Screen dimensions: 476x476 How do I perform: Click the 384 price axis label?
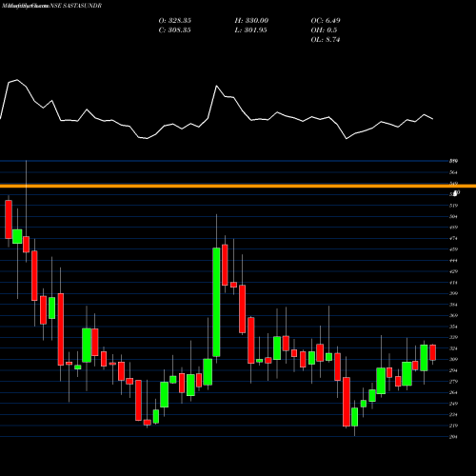tap(453, 305)
